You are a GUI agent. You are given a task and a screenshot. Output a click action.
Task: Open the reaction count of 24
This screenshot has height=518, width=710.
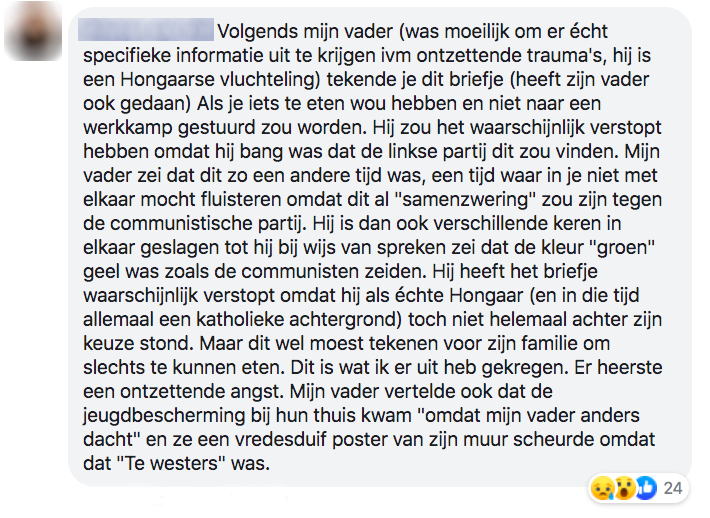(x=671, y=487)
